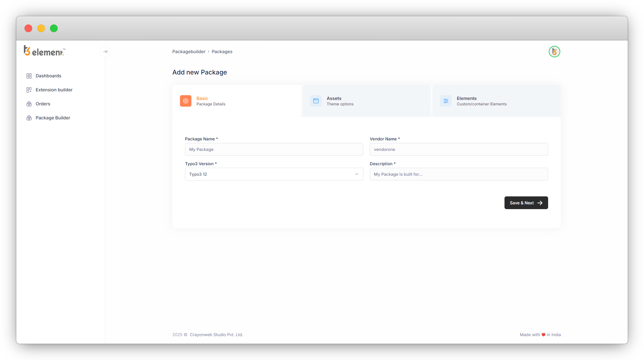Click the Orders box icon
Screen dimensions: 644x360
pos(29,104)
